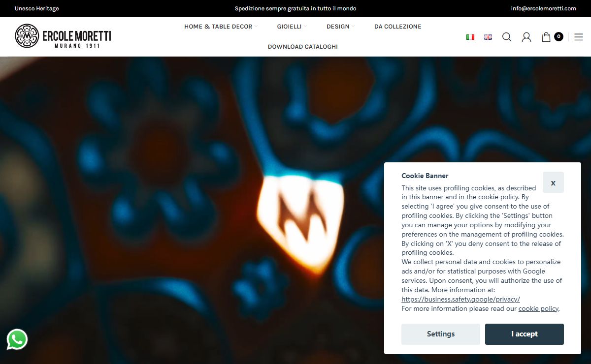Expand Home & Table Decor menu
The image size is (591, 364).
click(x=221, y=27)
